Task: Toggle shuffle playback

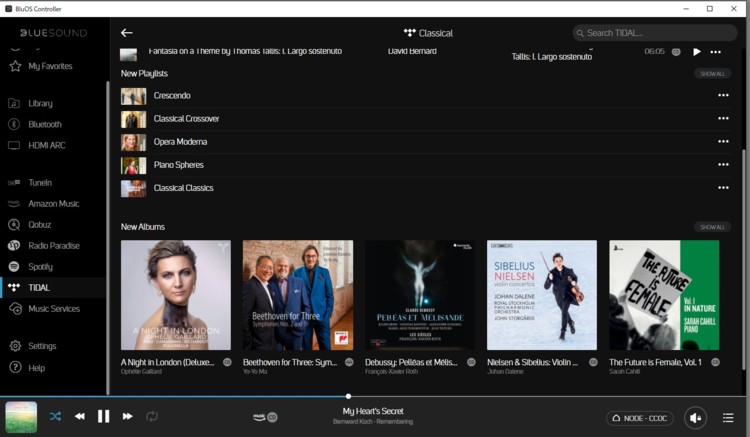Action: [x=55, y=416]
